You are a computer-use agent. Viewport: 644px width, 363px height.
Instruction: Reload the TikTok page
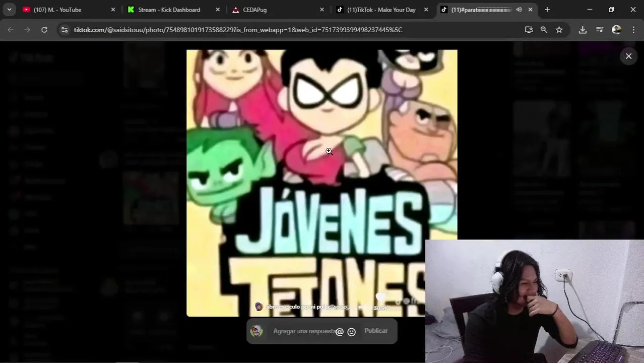[44, 30]
